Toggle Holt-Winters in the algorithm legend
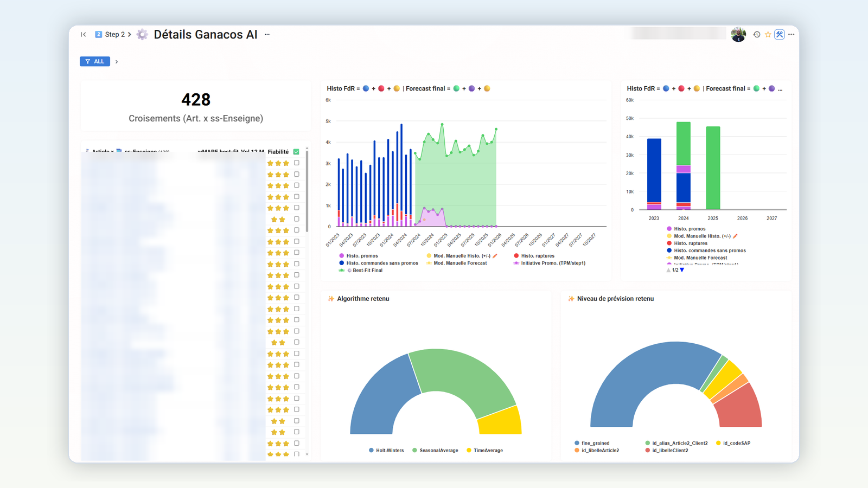Screen dimensions: 868x488 [x=386, y=451]
